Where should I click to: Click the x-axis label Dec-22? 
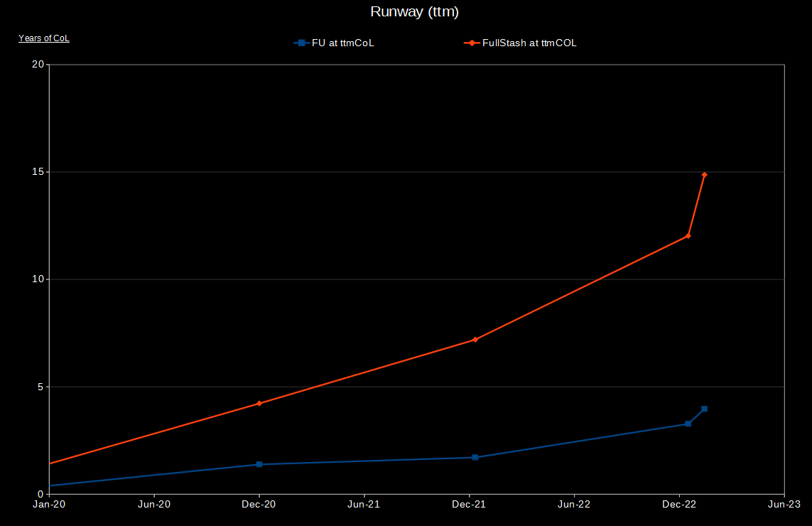click(x=679, y=504)
